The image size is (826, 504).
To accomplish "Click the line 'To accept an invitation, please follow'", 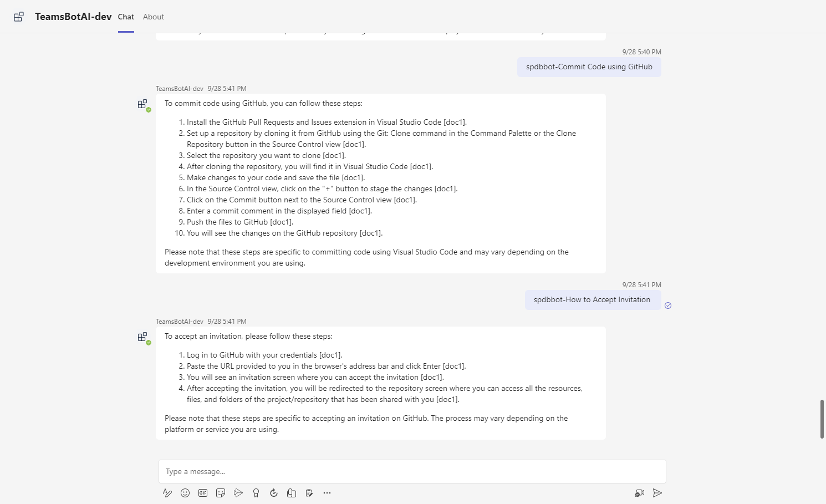I will pos(248,336).
